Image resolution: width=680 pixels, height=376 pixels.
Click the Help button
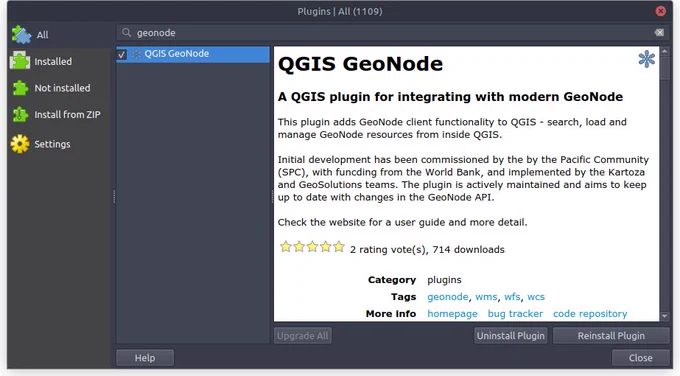pyautogui.click(x=145, y=358)
